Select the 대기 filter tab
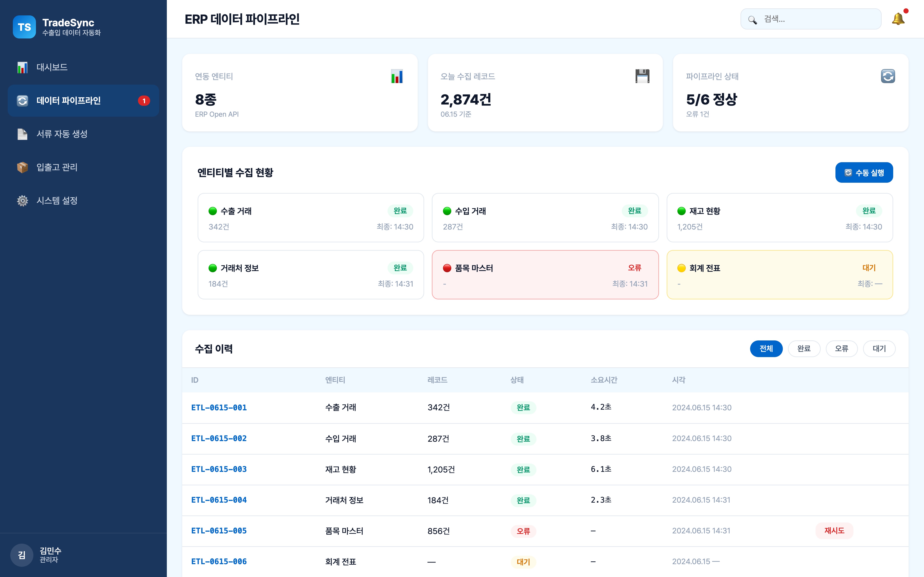924x577 pixels. click(x=879, y=348)
